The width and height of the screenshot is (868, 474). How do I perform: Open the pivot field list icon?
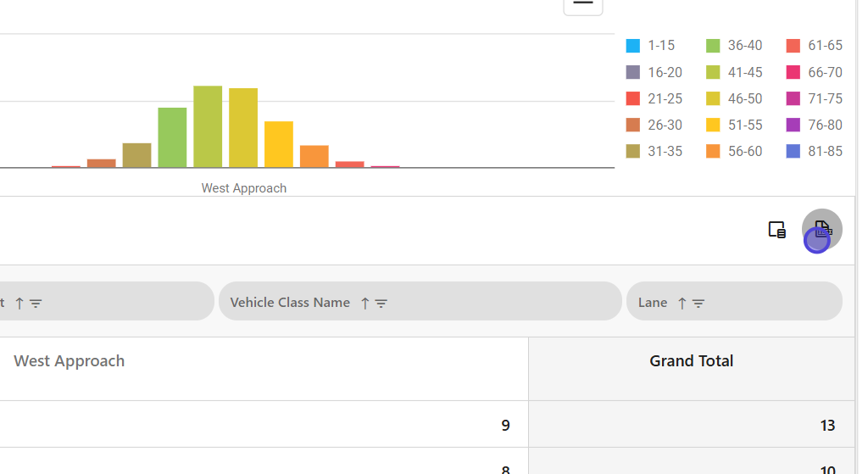pos(776,230)
